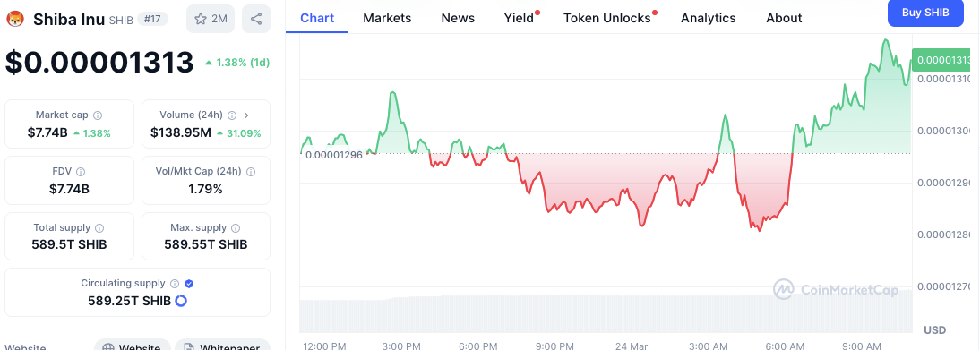Image resolution: width=980 pixels, height=350 pixels.
Task: Open the Yield tab
Action: [519, 18]
